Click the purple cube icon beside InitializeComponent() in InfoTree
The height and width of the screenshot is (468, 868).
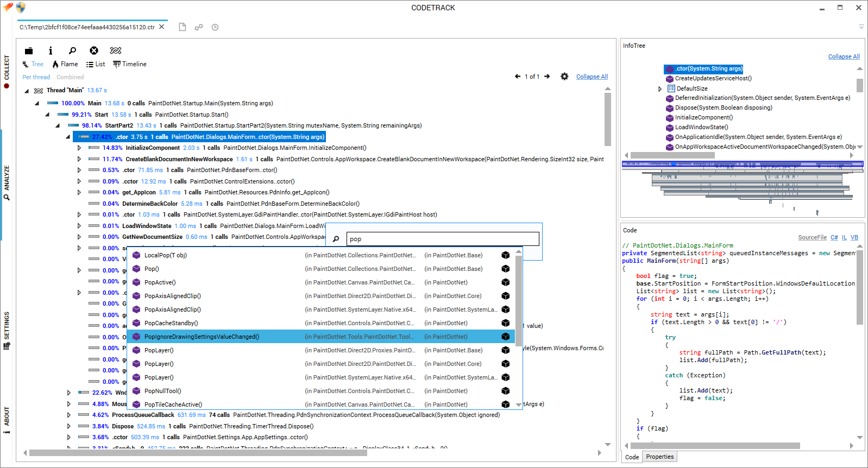coord(670,118)
